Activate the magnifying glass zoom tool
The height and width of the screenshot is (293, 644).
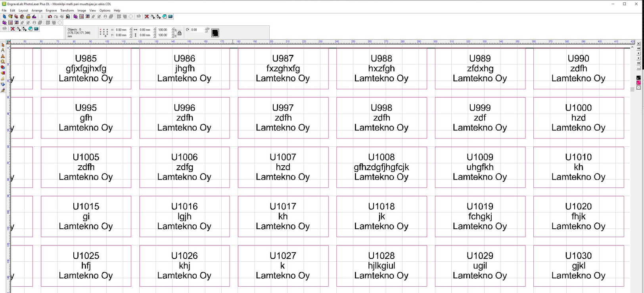tap(3, 62)
